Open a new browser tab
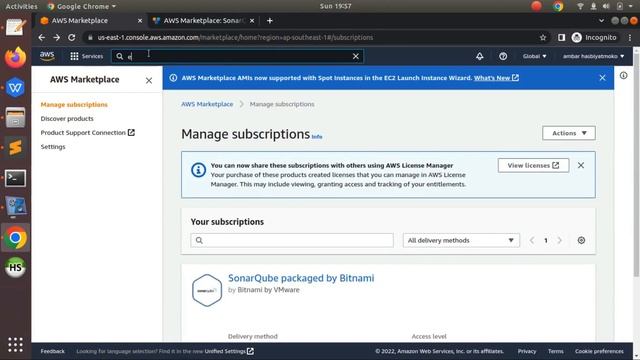This screenshot has width=640, height=360. point(269,20)
